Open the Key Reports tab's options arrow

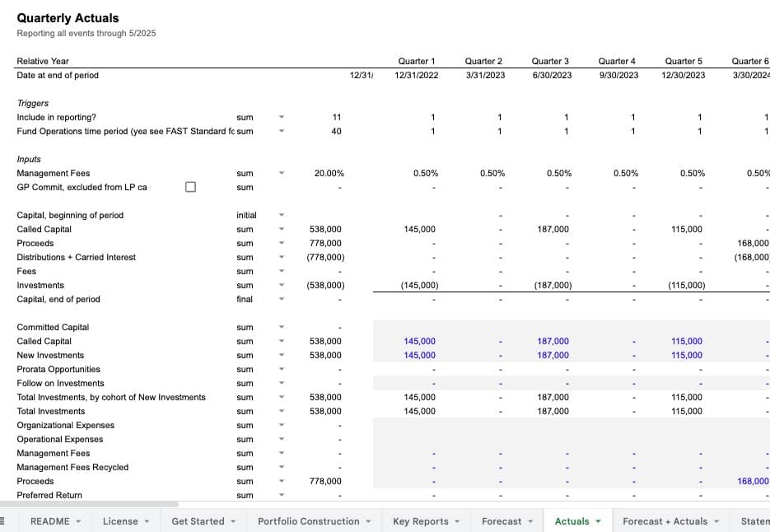(x=457, y=521)
